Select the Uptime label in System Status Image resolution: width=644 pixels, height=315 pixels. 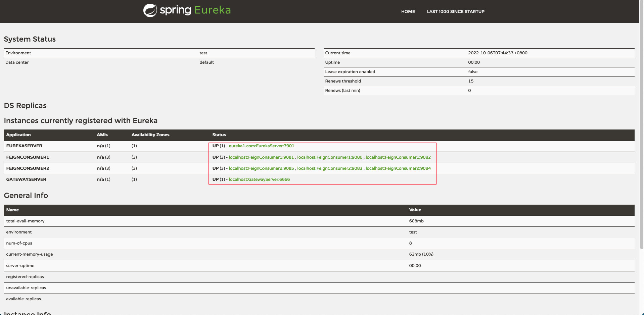coord(332,62)
